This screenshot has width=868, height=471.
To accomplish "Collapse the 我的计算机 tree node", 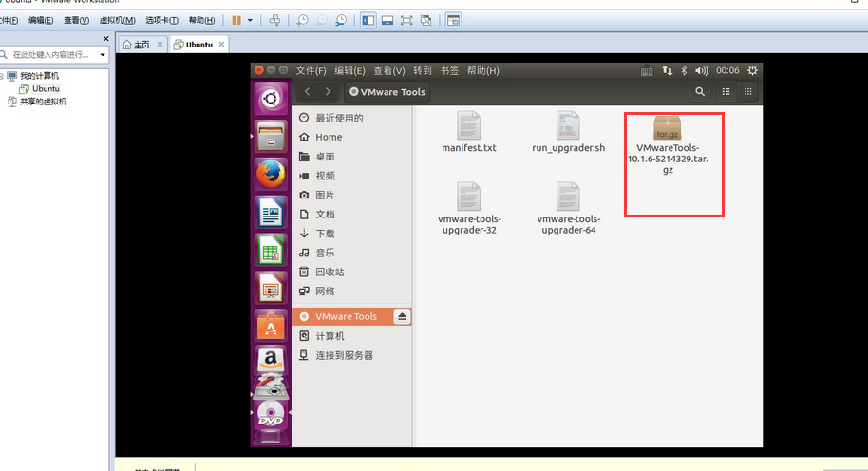I will click(x=2, y=76).
